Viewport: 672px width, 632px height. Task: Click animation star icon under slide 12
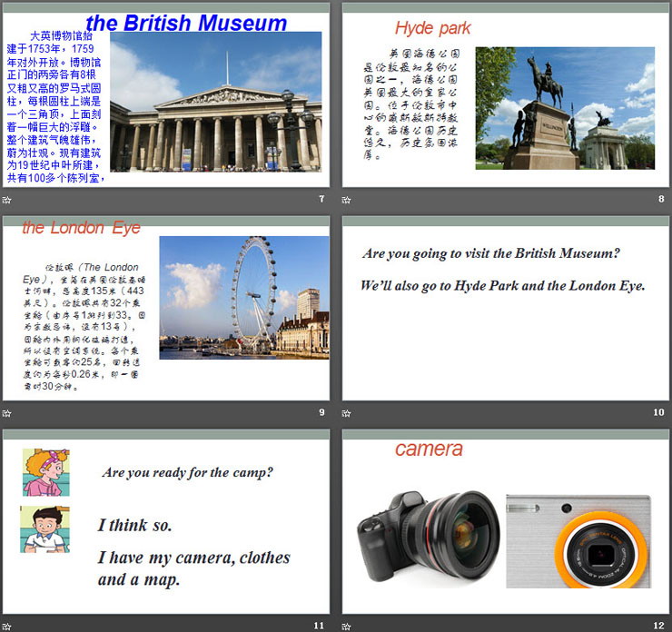click(x=346, y=627)
